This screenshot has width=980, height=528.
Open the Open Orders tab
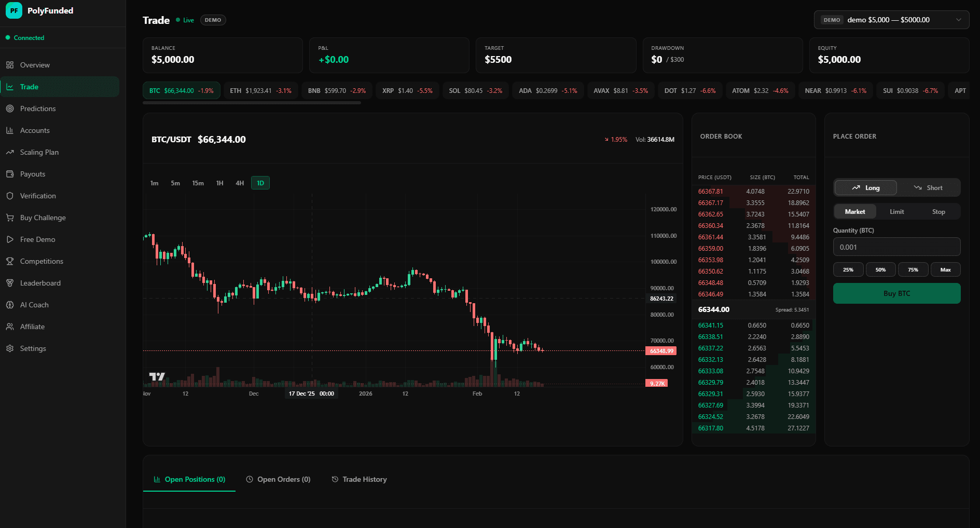click(278, 479)
